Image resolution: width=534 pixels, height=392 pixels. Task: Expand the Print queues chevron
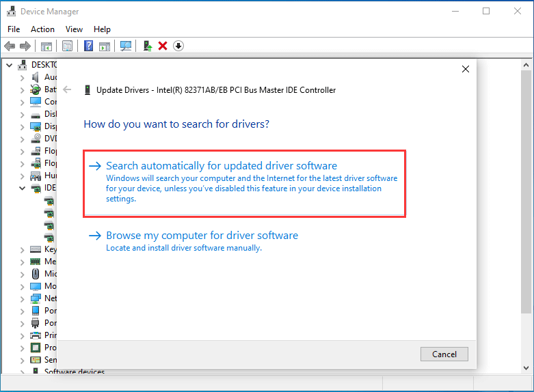(x=23, y=336)
